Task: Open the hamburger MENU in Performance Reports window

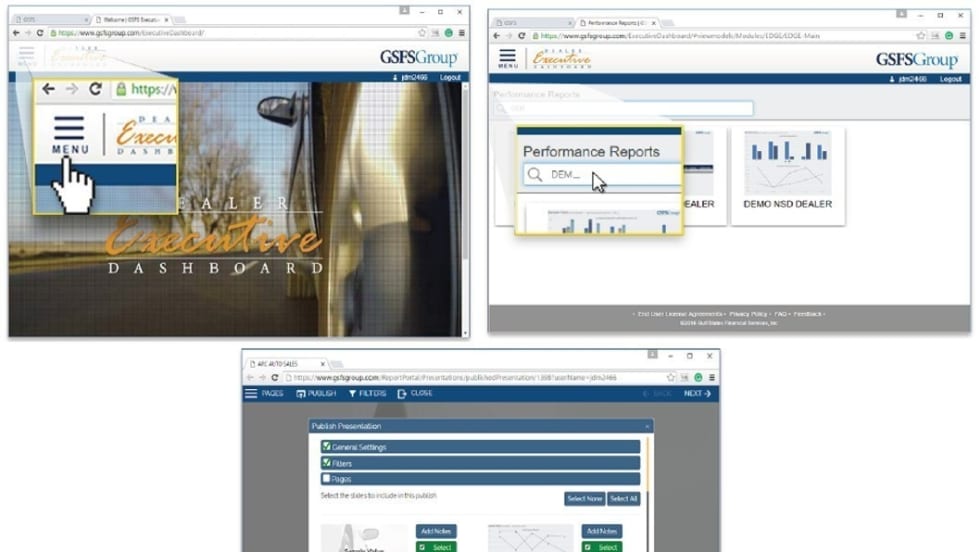Action: coord(508,58)
